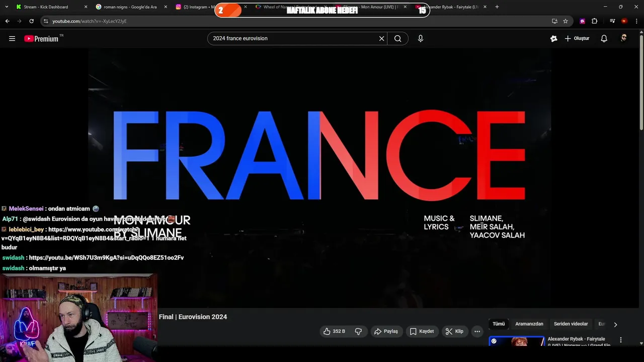Clear the search text with the X icon
The height and width of the screenshot is (362, 644).
381,39
